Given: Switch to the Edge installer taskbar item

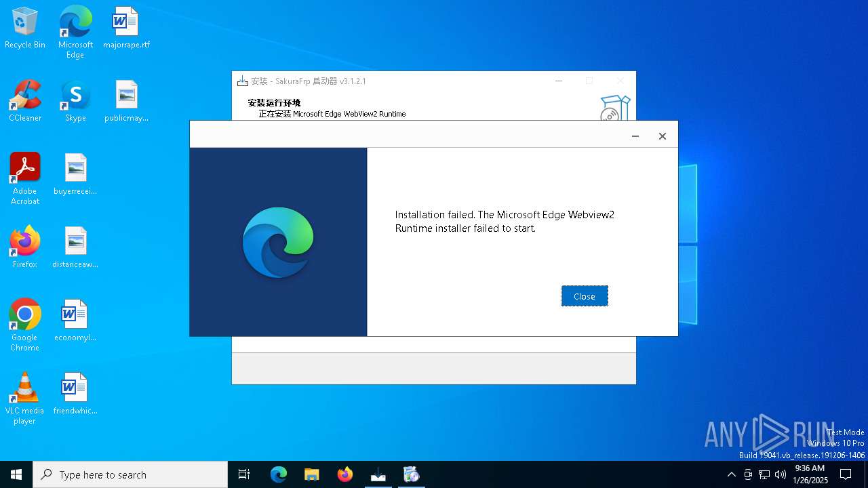Looking at the screenshot, I should (x=412, y=474).
